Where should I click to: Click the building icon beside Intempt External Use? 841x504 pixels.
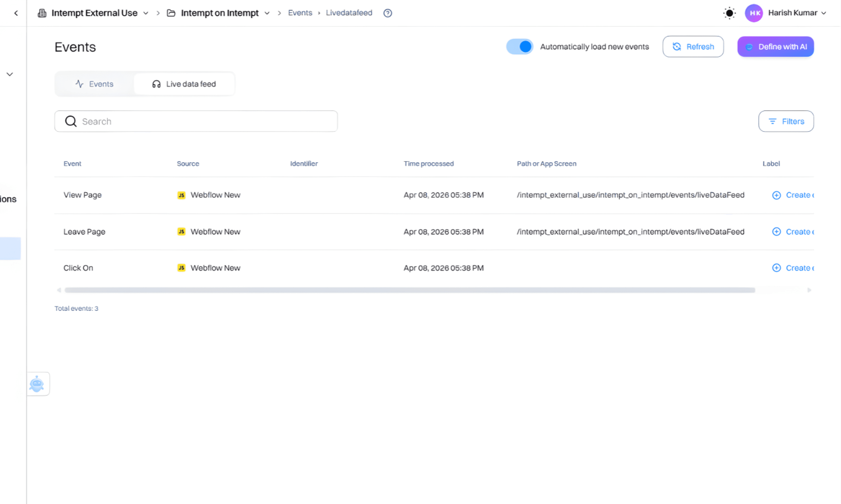[x=42, y=13]
